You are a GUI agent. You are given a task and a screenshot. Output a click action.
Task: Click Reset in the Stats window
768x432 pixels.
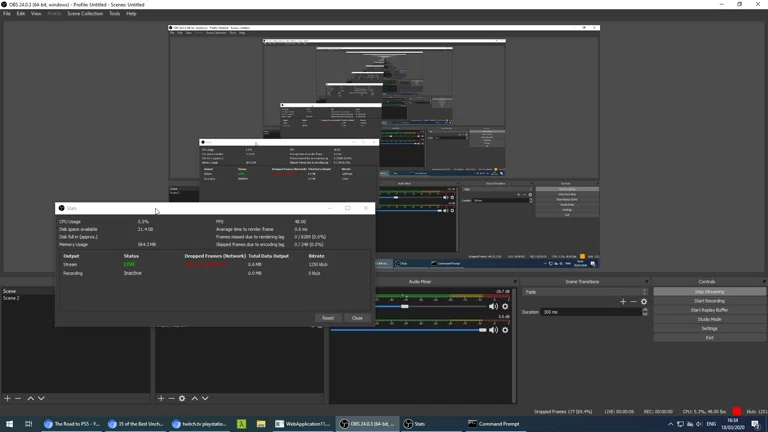[328, 318]
